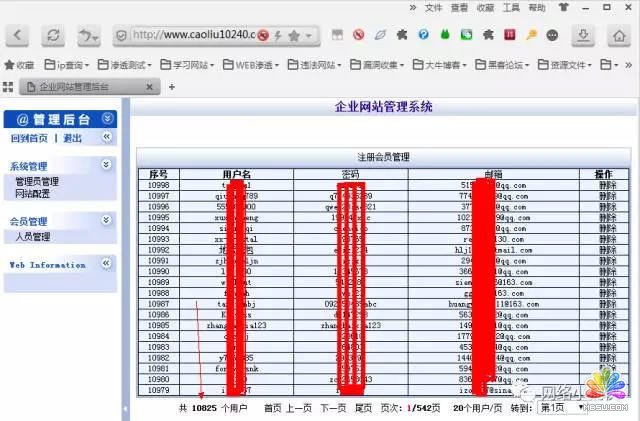640x421 pixels.
Task: Open the 转到 page selector dropdown
Action: pyautogui.click(x=560, y=408)
